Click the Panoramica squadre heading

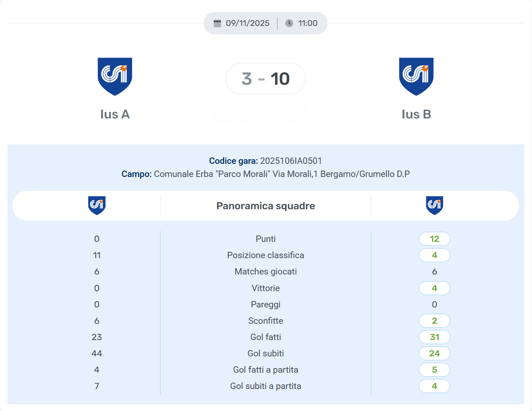tap(266, 206)
